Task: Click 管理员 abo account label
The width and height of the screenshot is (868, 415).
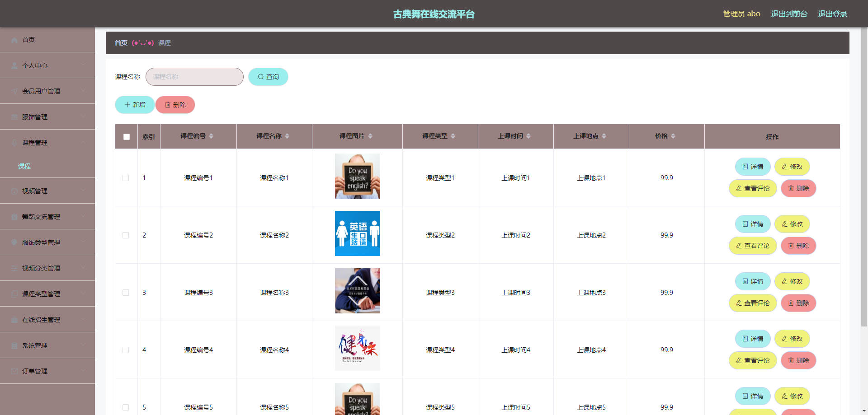Action: pos(741,14)
